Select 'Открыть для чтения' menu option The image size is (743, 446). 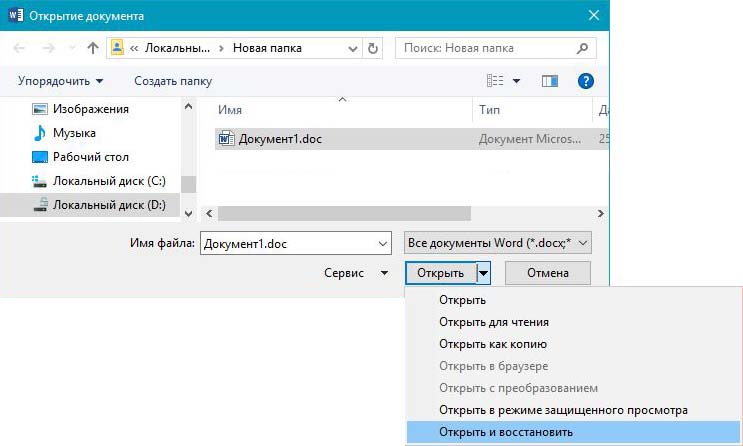coord(494,322)
